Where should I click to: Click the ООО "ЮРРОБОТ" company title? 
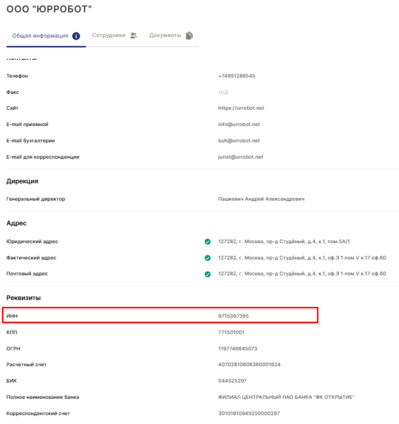(x=49, y=9)
